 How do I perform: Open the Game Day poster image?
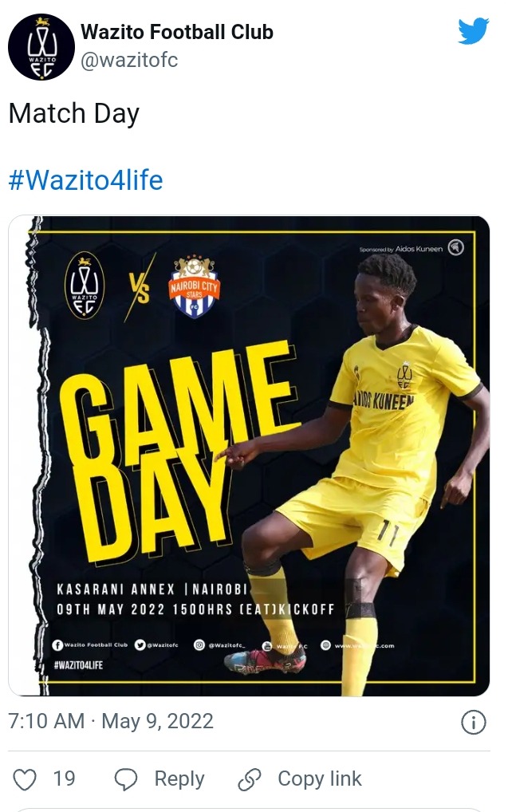249,455
